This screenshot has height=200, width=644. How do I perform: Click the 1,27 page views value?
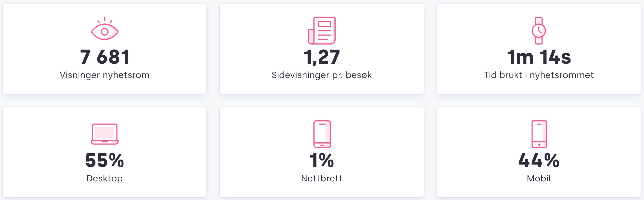322,57
